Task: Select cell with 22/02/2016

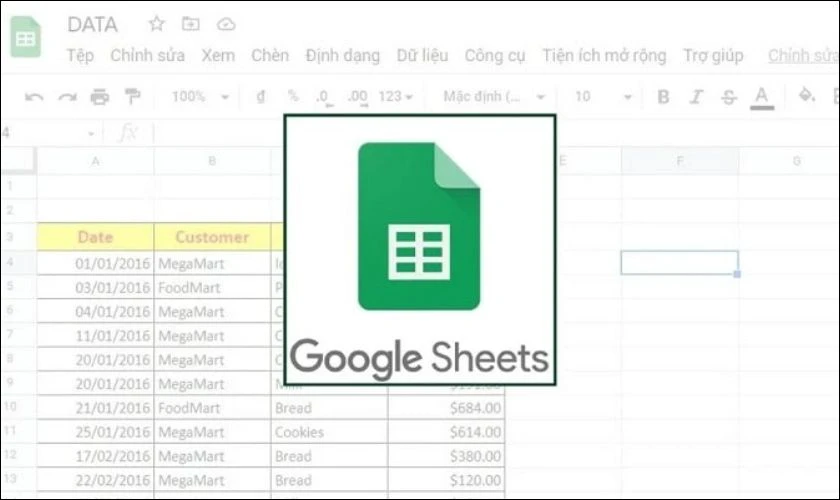Action: (95, 480)
